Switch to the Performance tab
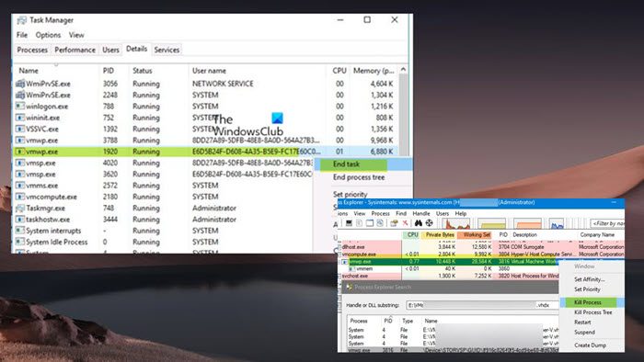This screenshot has width=644, height=362. (75, 50)
